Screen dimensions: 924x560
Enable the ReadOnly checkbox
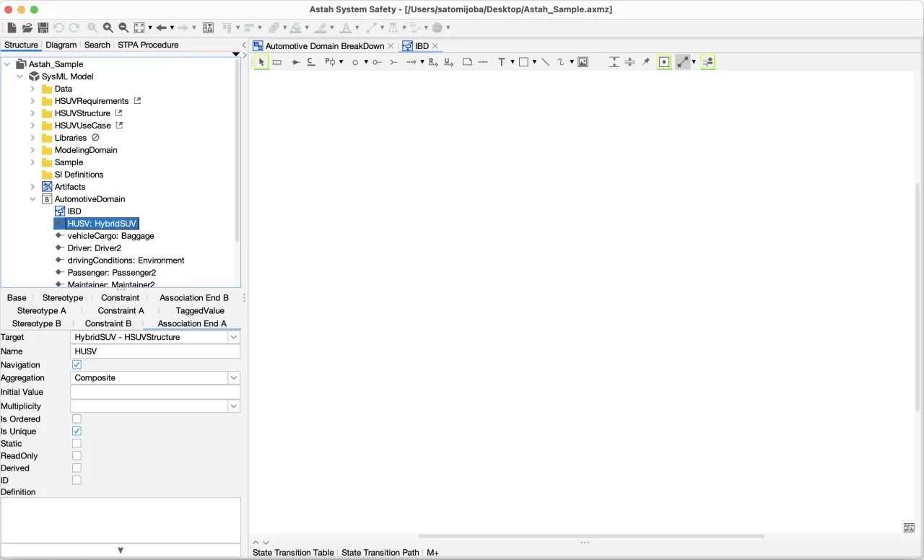pyautogui.click(x=77, y=455)
